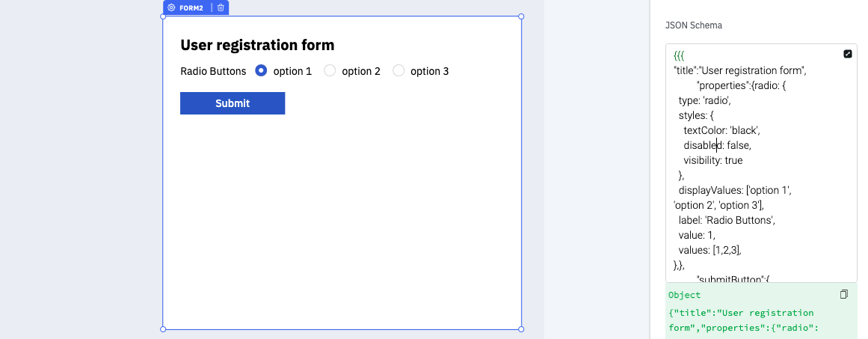
Task: Open JSON Schema editor in popout
Action: coord(847,54)
